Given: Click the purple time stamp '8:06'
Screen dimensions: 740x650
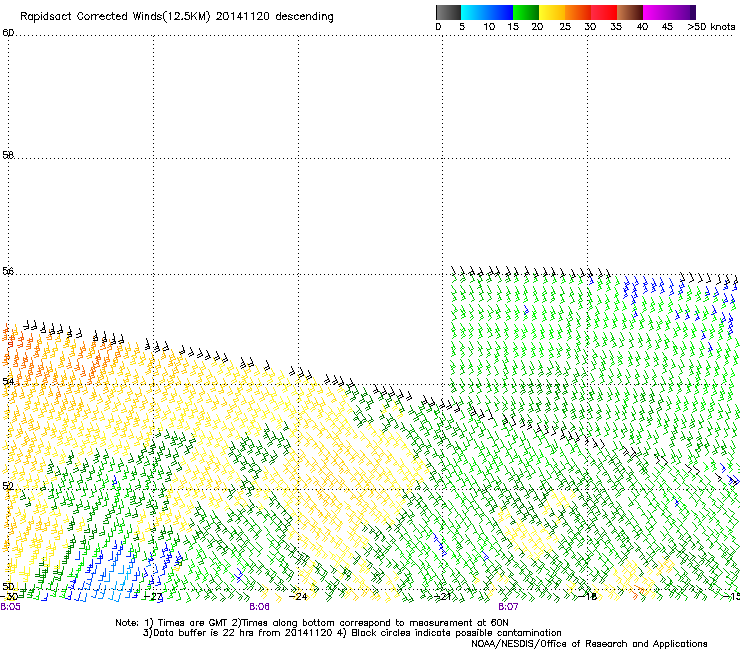Looking at the screenshot, I should pos(260,607).
